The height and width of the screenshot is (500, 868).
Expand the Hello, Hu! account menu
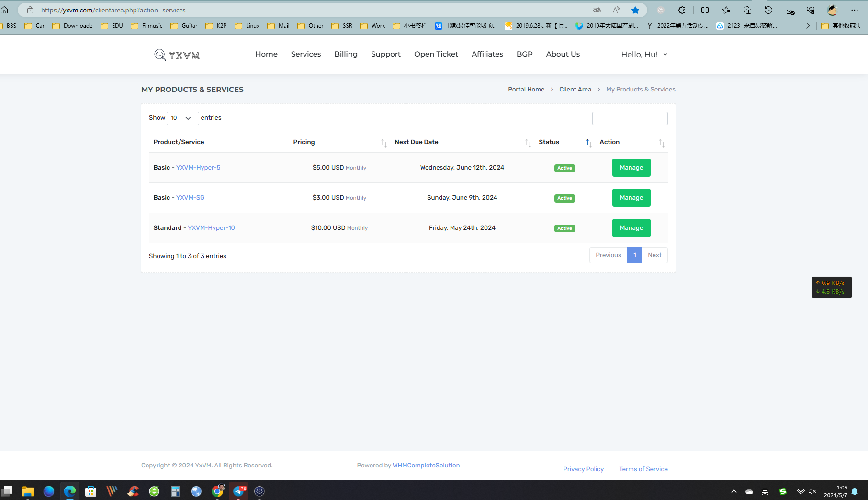point(644,55)
